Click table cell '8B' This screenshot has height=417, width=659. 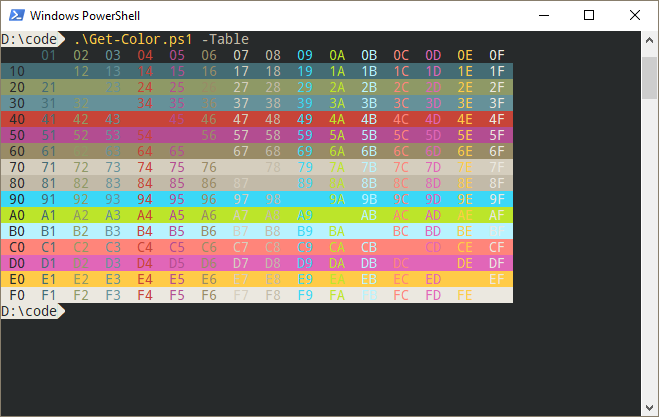(x=369, y=183)
